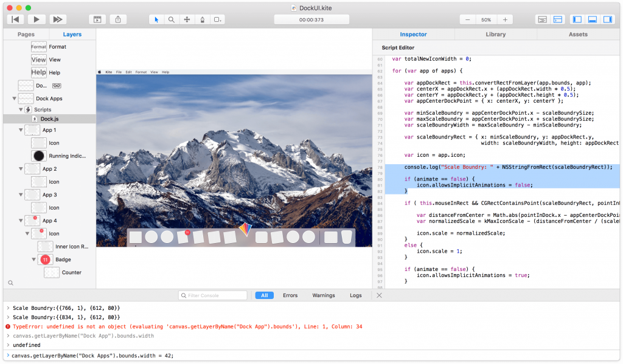Open the Library tab
The height and width of the screenshot is (364, 623).
point(495,35)
